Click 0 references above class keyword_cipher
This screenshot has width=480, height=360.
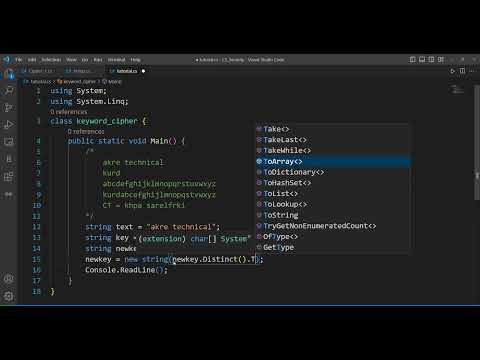[69, 112]
